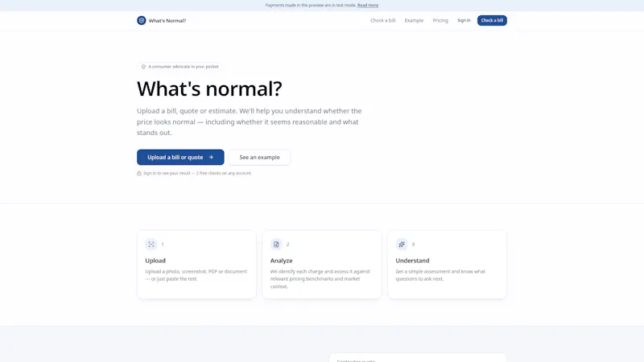The height and width of the screenshot is (362, 644).
Task: Click the Analyze card heading
Action: pos(281,261)
